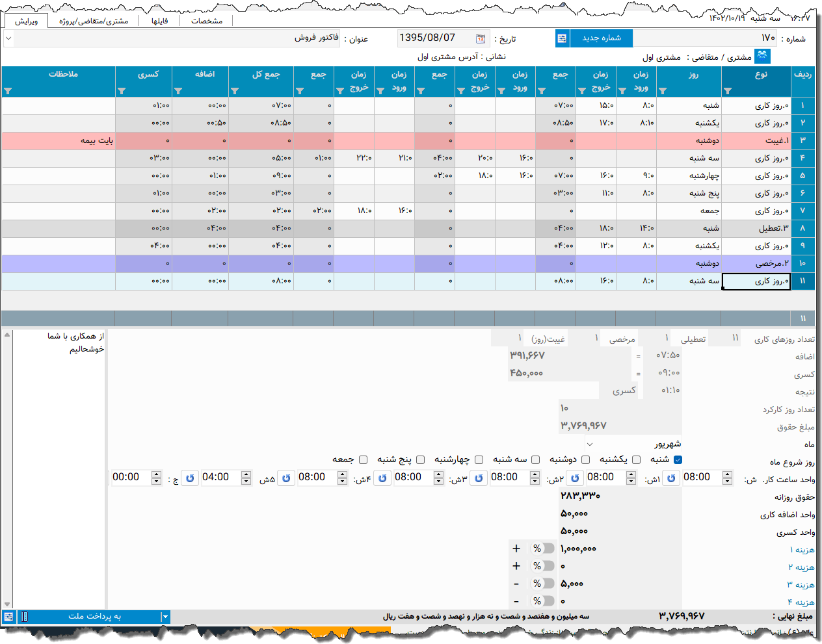The height and width of the screenshot is (644, 822).
Task: Open the شهریور month dropdown
Action: (590, 444)
